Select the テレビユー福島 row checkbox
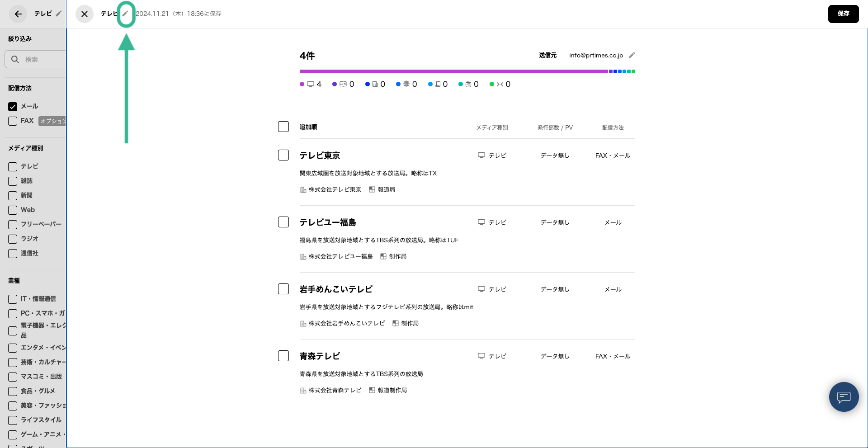 tap(283, 222)
